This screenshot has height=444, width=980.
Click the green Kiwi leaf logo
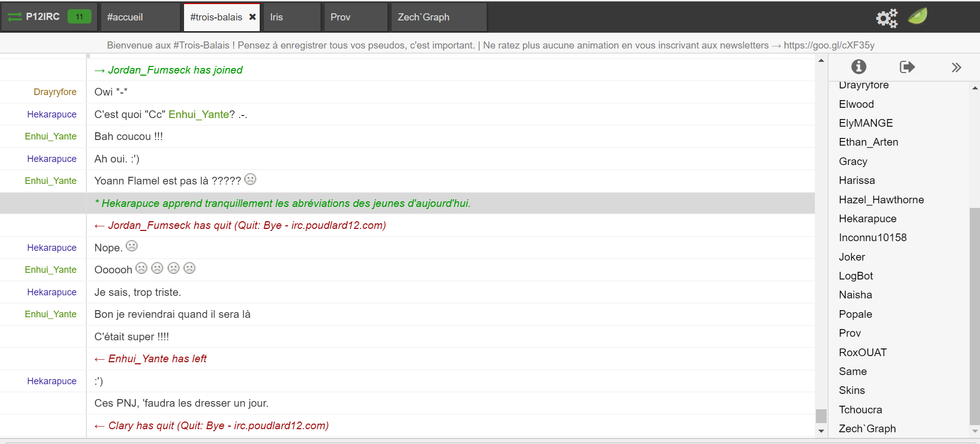pyautogui.click(x=918, y=16)
